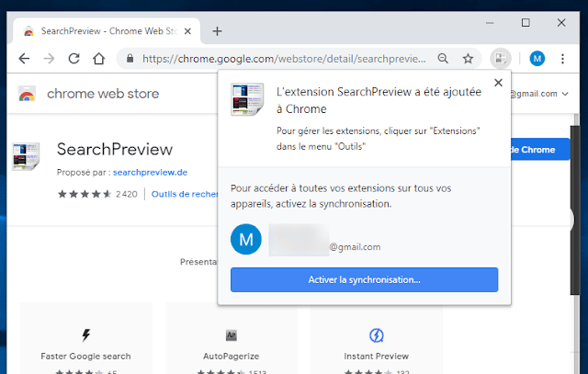
Task: Go back using the browser back arrow
Action: tap(25, 59)
